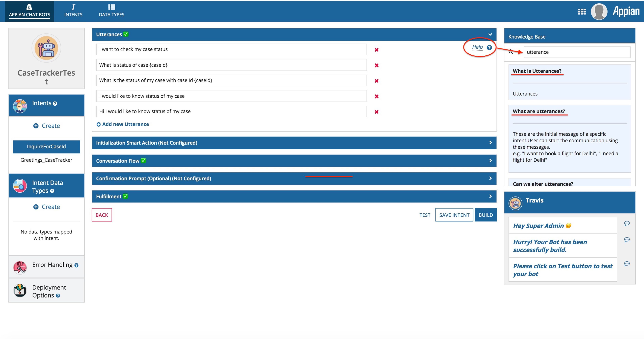644x339 pixels.
Task: Click 'No data types mapped with intent.' text
Action: (x=46, y=235)
